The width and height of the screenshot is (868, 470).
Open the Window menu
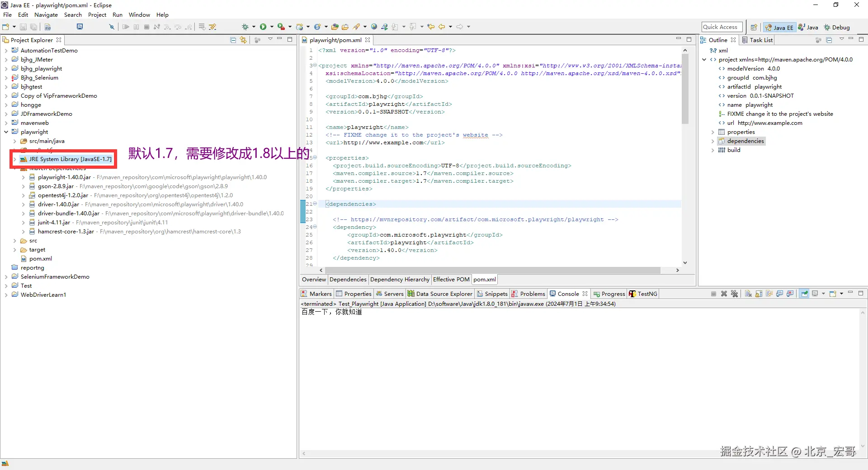point(139,14)
